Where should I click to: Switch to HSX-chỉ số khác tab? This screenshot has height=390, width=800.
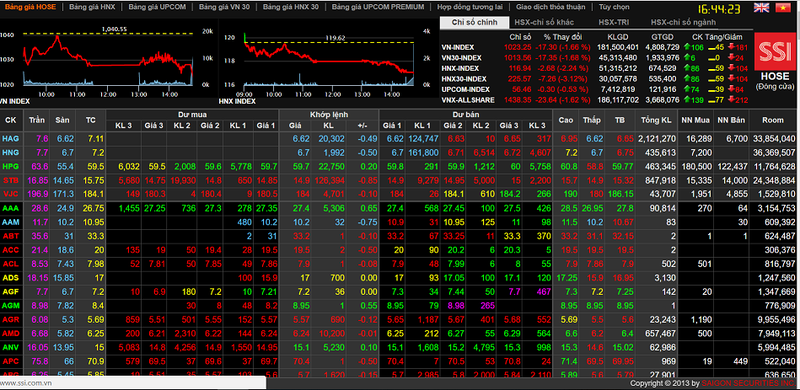(544, 22)
